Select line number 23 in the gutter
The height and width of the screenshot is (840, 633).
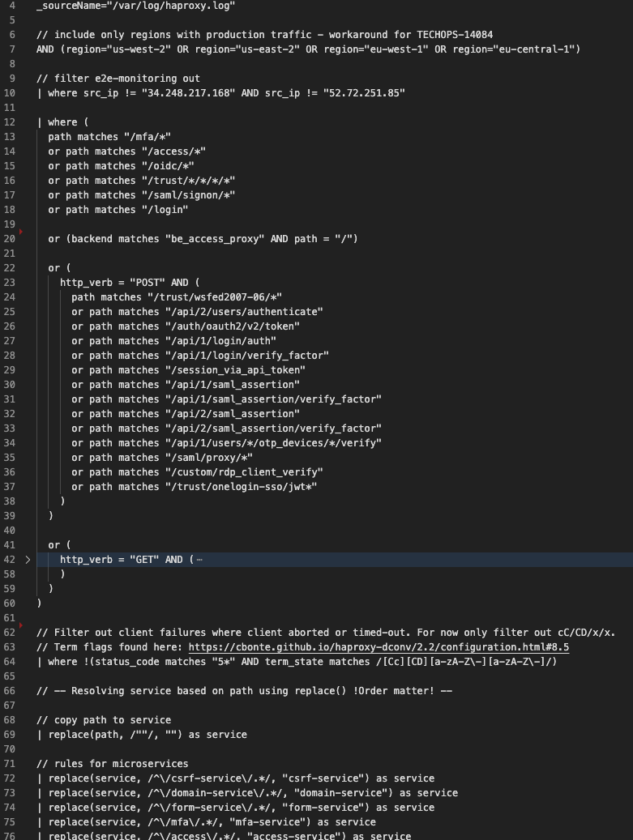tap(10, 283)
